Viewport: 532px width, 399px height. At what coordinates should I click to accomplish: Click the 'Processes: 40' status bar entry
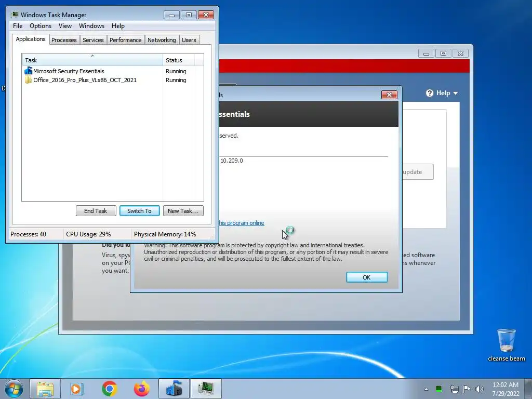coord(28,234)
